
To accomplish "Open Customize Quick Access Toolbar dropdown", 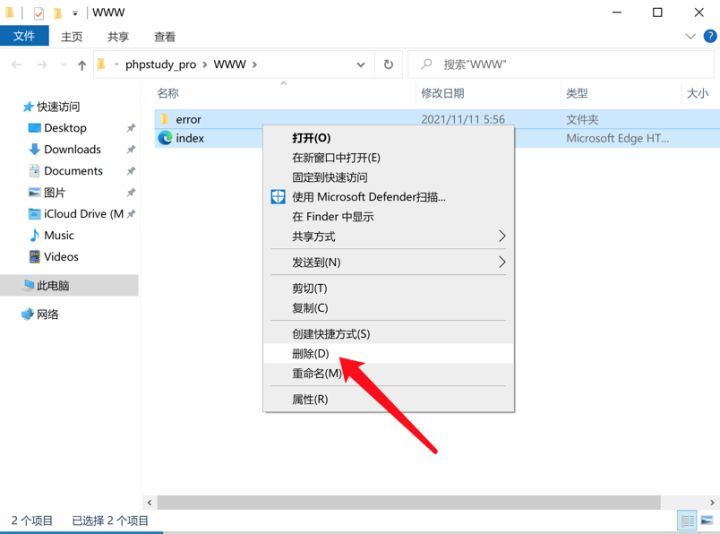I will 75,13.
